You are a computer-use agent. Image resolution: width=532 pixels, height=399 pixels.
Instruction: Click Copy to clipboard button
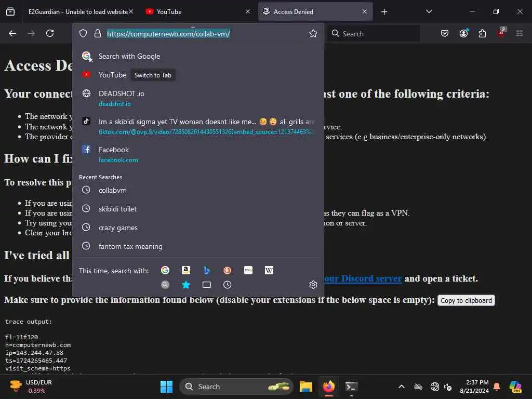[466, 301]
